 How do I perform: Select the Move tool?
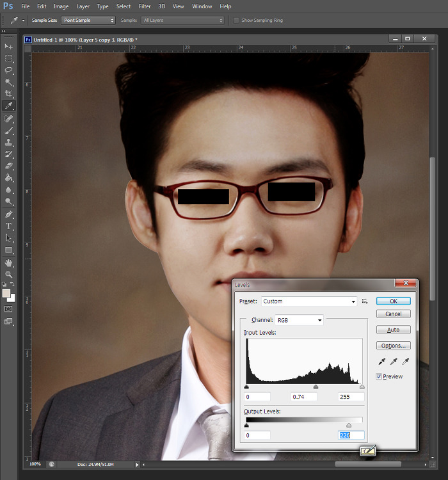pos(9,47)
